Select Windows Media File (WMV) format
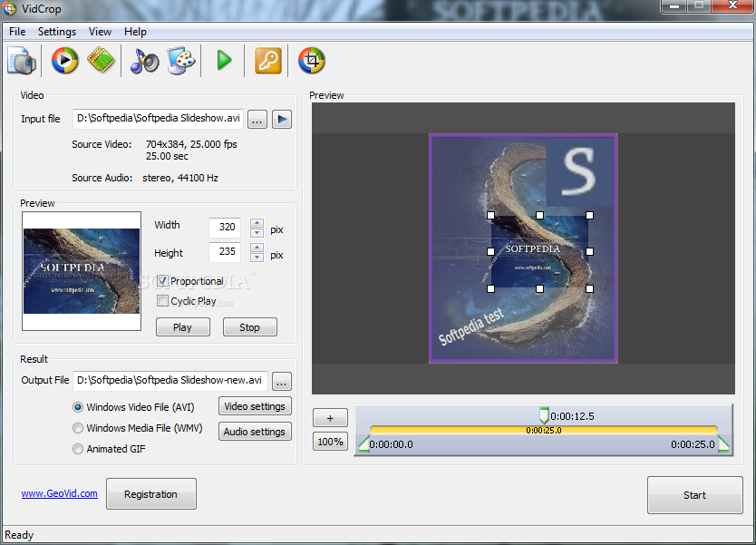 tap(78, 428)
